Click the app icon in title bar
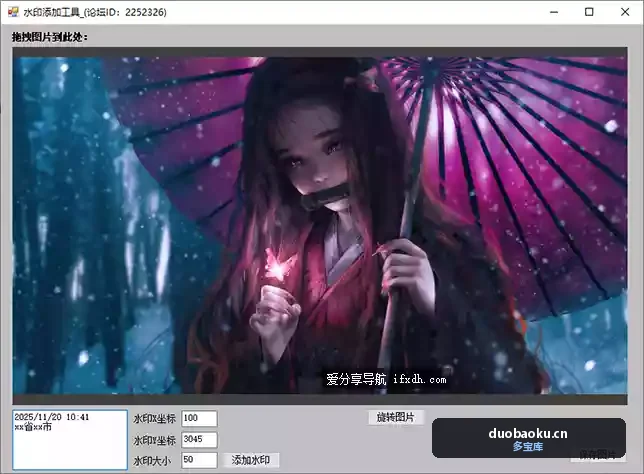 coord(13,12)
